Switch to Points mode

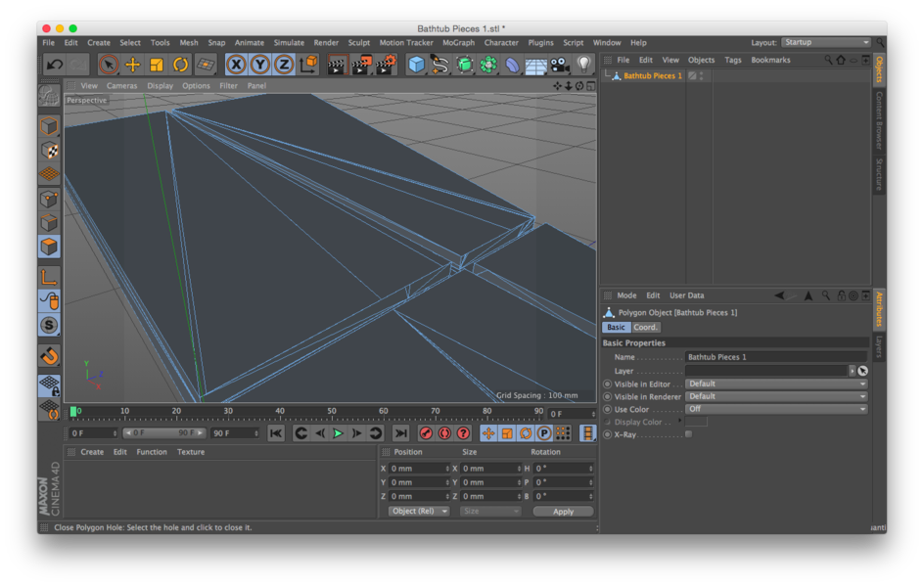point(50,199)
